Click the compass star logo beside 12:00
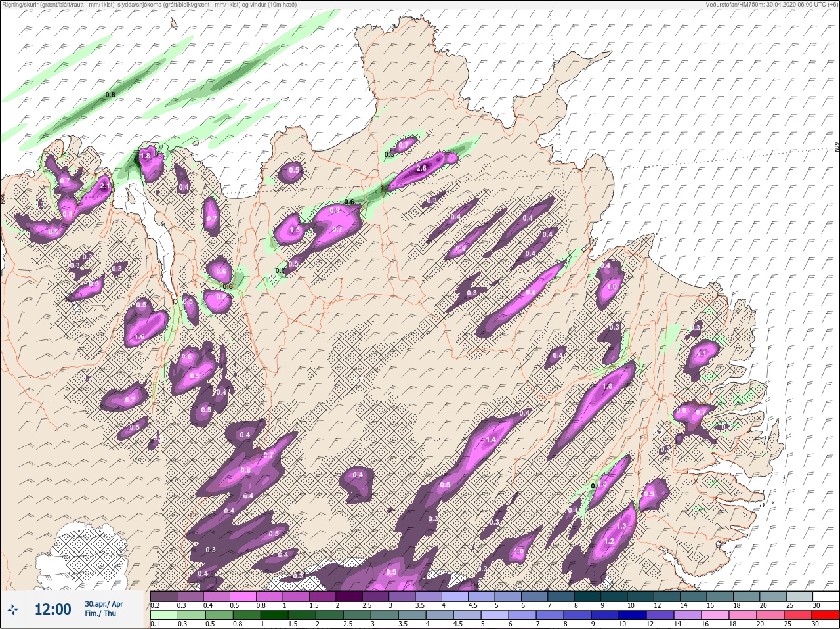The width and height of the screenshot is (840, 629). (13, 610)
